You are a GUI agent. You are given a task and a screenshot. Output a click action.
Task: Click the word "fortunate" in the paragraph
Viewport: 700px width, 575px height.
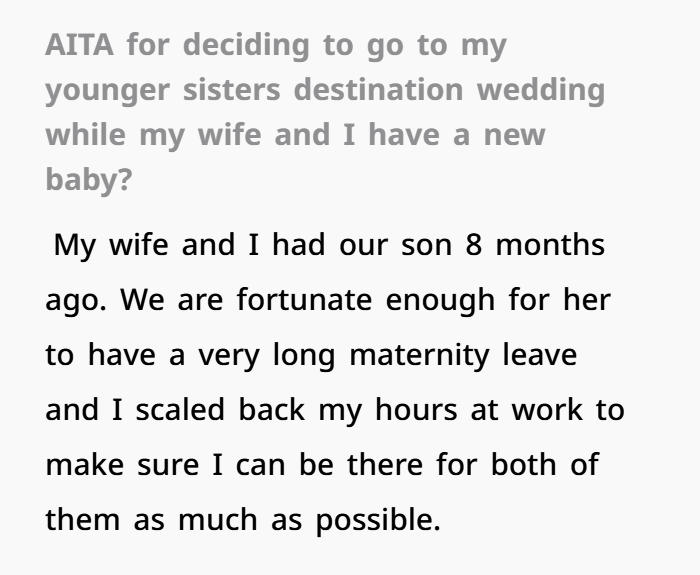[304, 300]
